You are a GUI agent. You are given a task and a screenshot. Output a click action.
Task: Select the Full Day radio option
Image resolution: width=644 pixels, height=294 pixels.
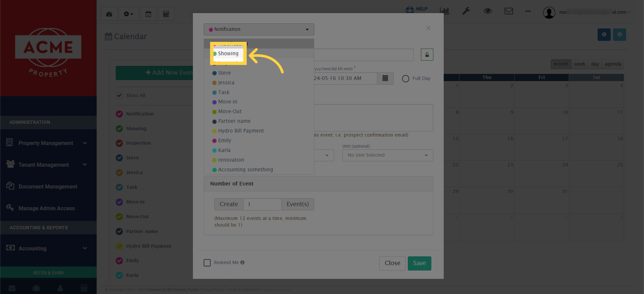click(406, 79)
